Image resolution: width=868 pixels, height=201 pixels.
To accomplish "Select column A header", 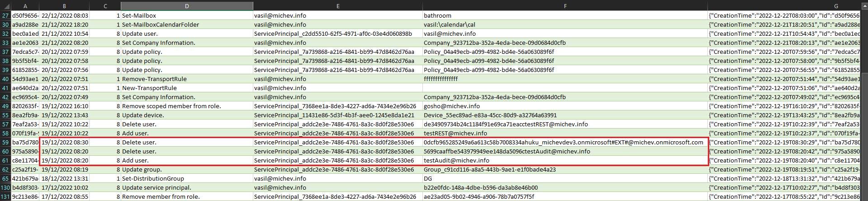I will (25, 6).
